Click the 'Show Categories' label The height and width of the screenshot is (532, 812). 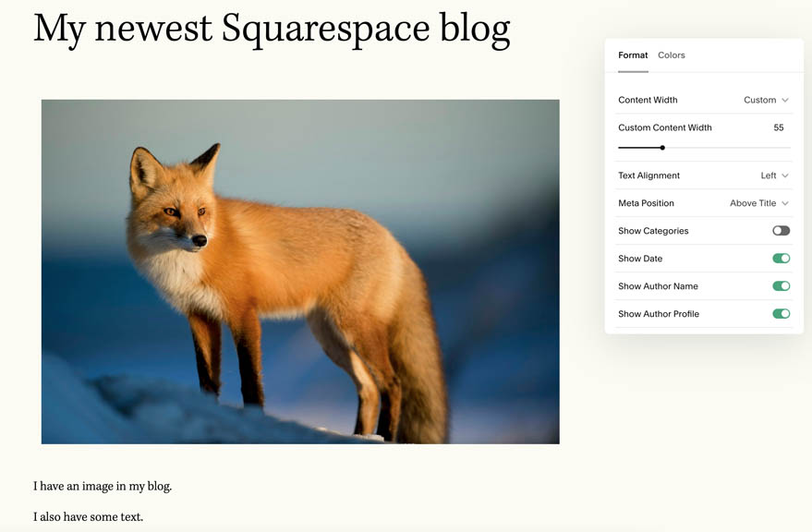coord(653,231)
